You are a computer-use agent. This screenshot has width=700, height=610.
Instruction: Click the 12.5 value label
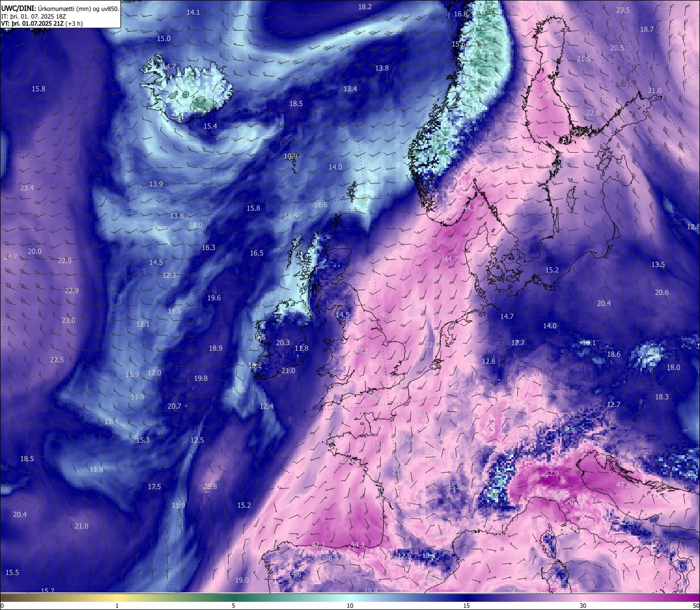[197, 440]
